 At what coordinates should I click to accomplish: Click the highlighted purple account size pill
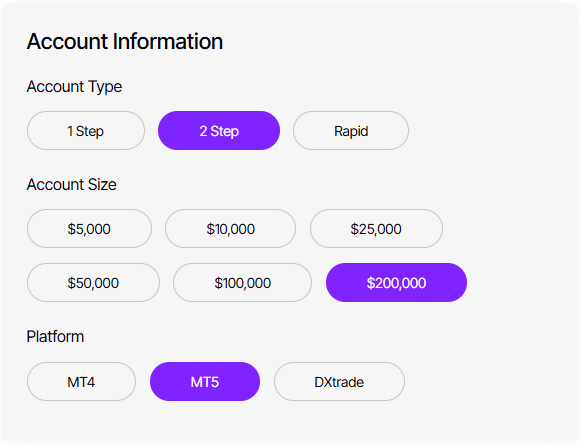click(396, 283)
